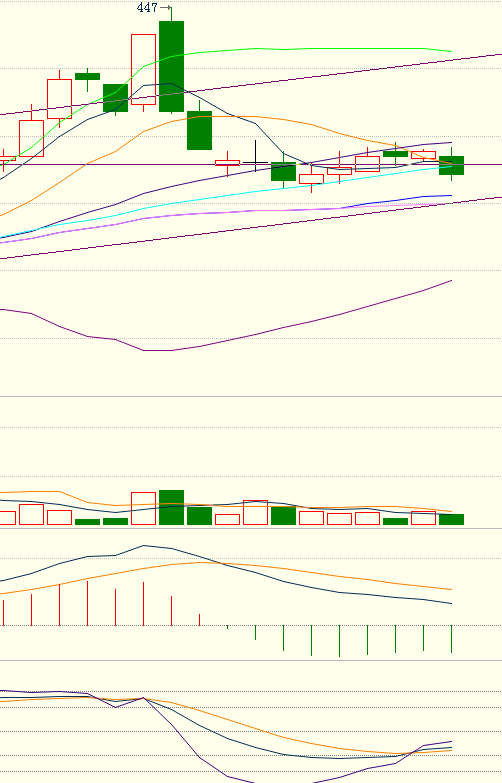Click the divider between price and volume panels

tap(251, 396)
